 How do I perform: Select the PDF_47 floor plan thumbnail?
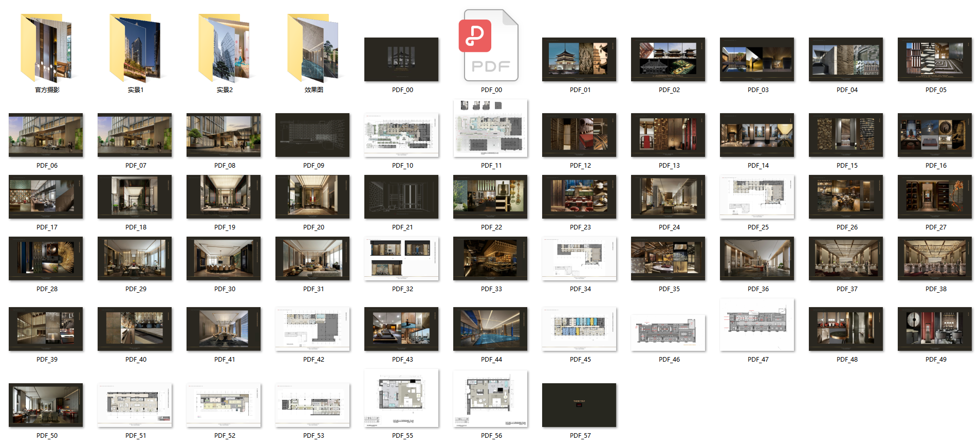tap(757, 325)
